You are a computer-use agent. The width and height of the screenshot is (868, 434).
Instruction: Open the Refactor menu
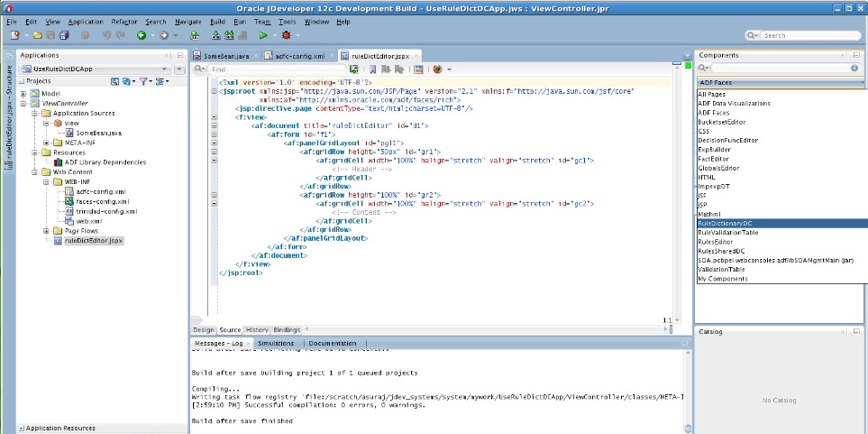124,22
